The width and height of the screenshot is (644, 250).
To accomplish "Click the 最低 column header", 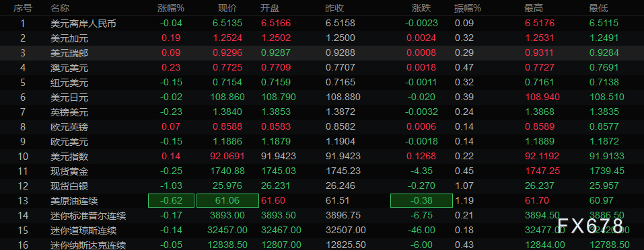I will click(598, 8).
